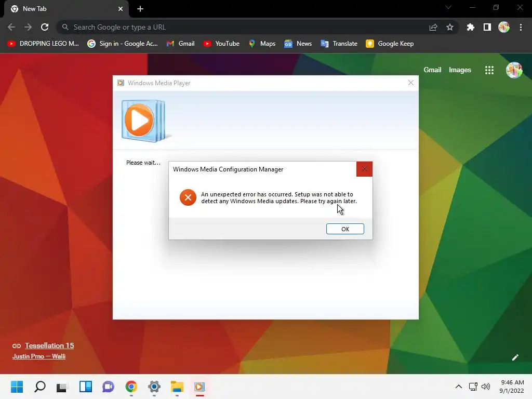
Task: Open the Tessellation 15 theme link
Action: click(x=49, y=345)
